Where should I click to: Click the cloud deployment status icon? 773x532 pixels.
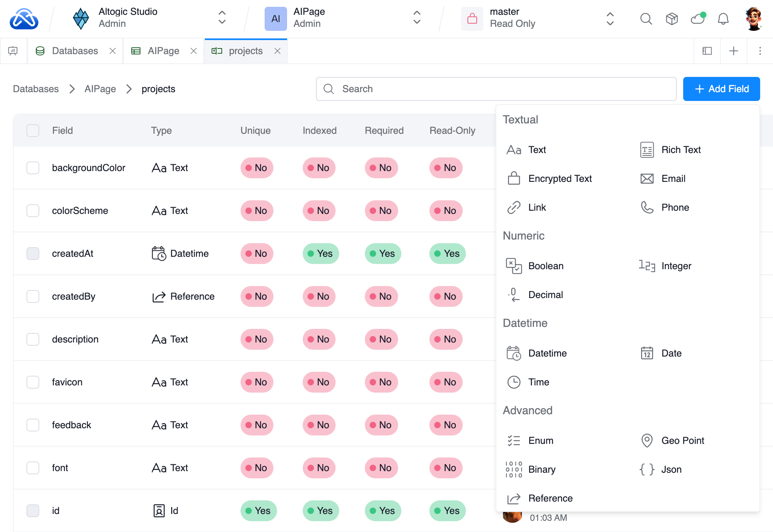tap(698, 19)
